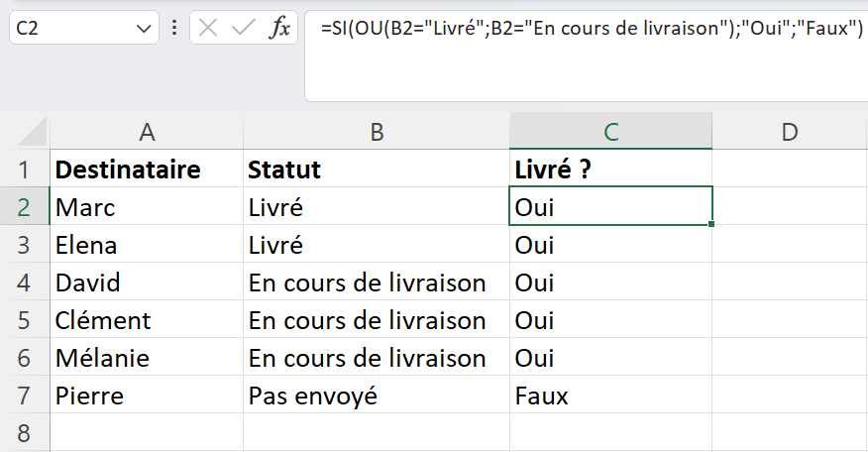Select row 1 header
The height and width of the screenshot is (452, 868).
pos(24,169)
